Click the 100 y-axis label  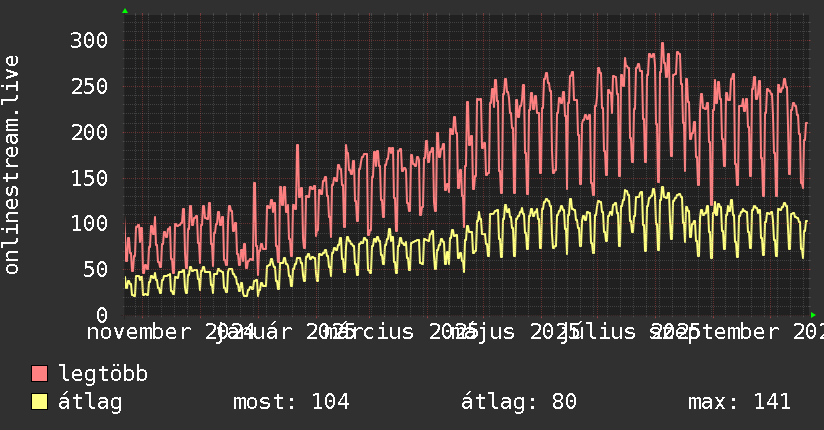pos(89,223)
